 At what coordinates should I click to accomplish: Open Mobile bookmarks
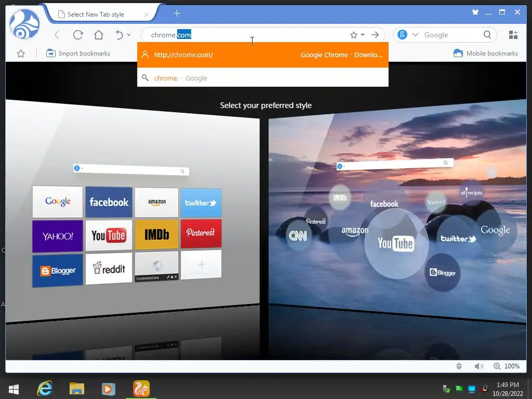click(x=486, y=54)
